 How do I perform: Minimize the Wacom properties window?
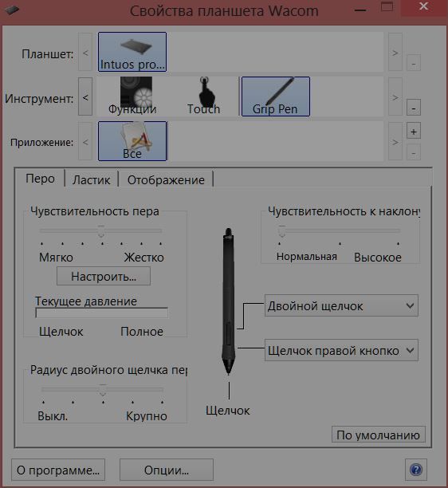tap(360, 10)
